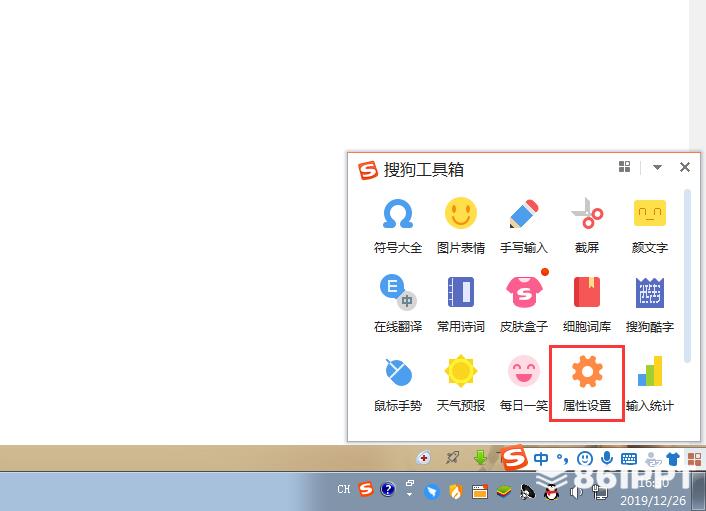Open 在线翻译 online translation
Image resolution: width=706 pixels, height=511 pixels.
coord(398,305)
